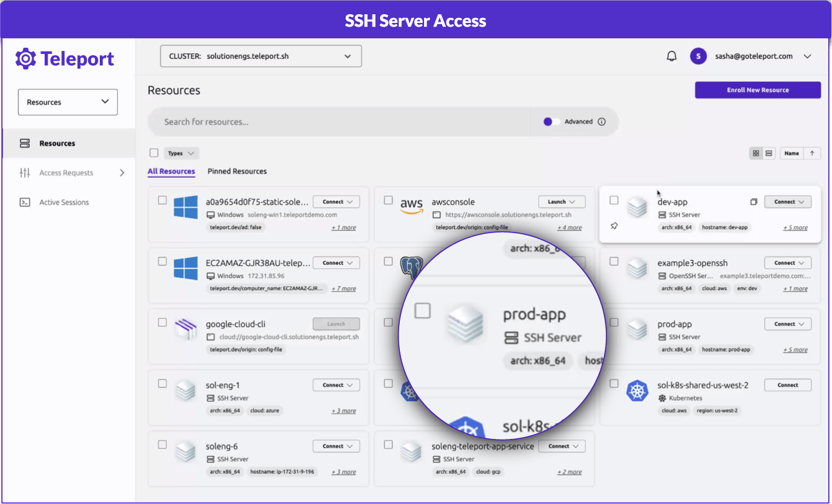Click the server stack icon for dev-app
832x504 pixels.
click(637, 208)
